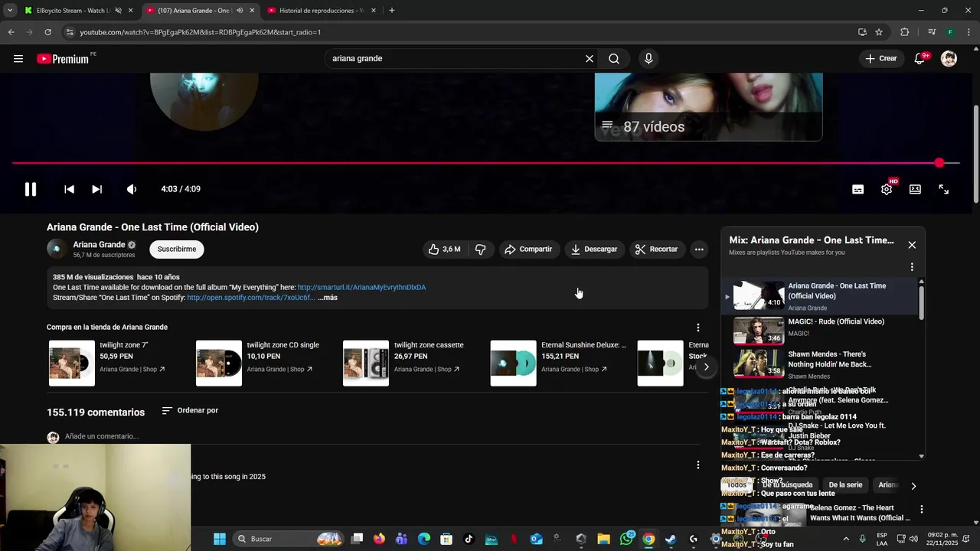The image size is (980, 551).
Task: Open the Windows Start menu
Action: 220,539
